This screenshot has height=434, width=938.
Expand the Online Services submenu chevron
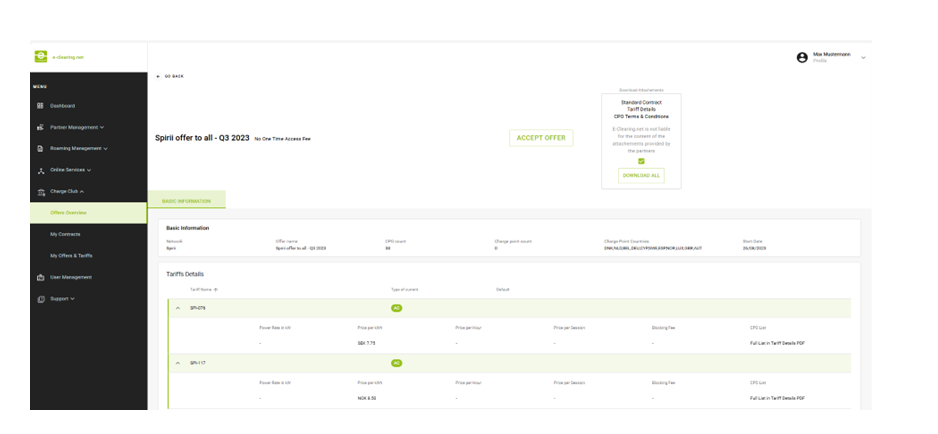(89, 170)
